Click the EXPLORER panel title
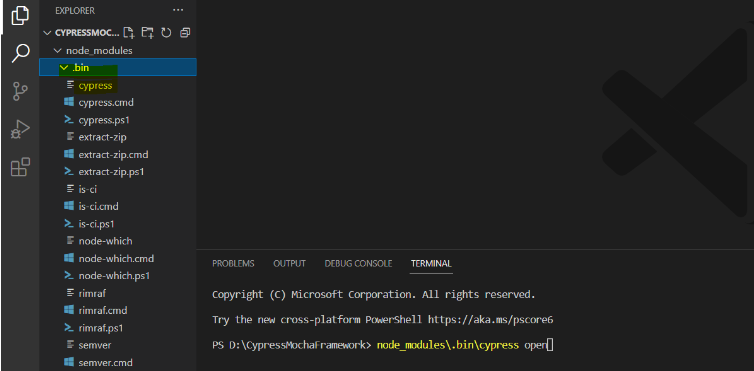Screen dimensions: 754x371 click(75, 11)
